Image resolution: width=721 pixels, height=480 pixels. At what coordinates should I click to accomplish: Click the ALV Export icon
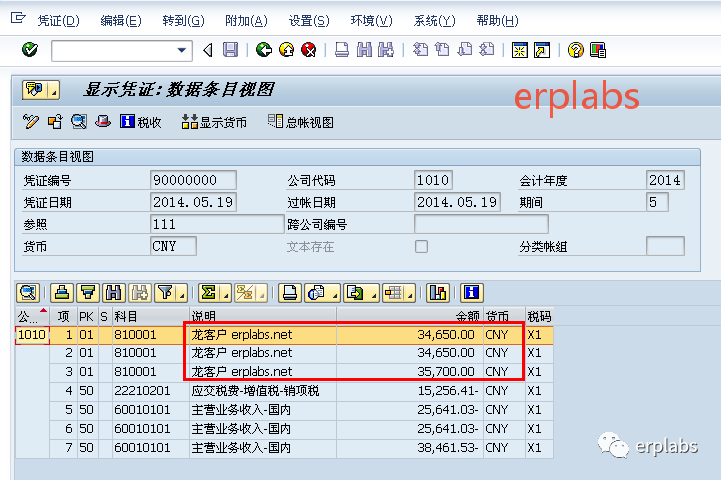point(355,292)
